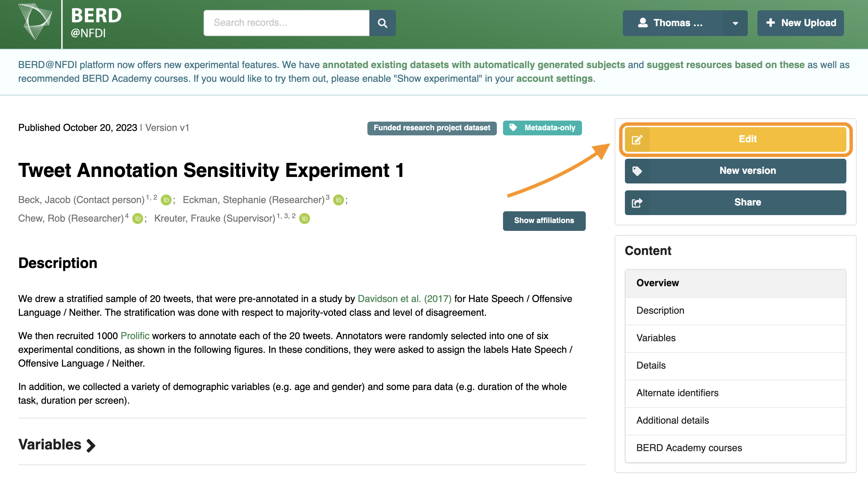Open annotated existing datasets link
868x481 pixels.
click(474, 65)
